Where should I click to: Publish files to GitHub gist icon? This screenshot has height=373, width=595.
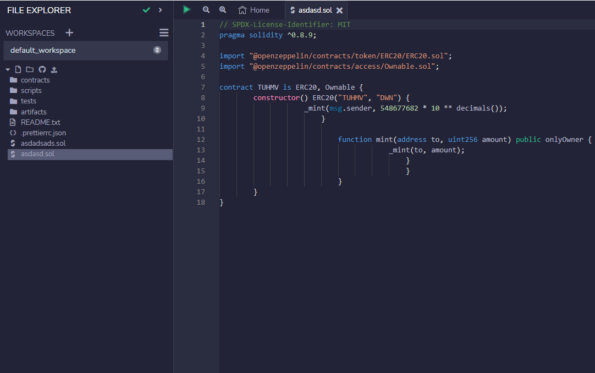click(42, 69)
